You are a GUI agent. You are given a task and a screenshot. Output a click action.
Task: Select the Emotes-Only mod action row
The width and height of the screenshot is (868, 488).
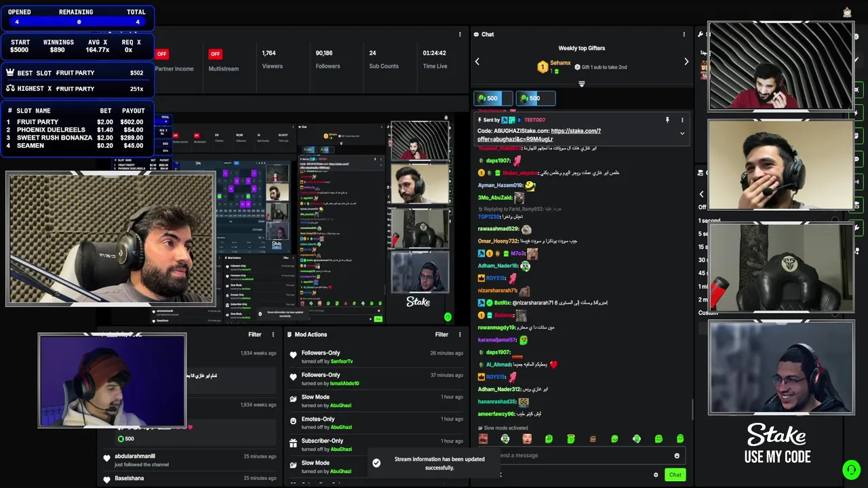[x=376, y=423]
